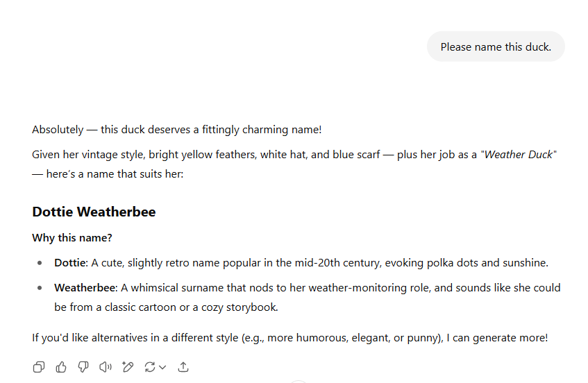Image resolution: width=588 pixels, height=383 pixels.
Task: Click the "Dottie Weatherbee" heading
Action: point(94,212)
